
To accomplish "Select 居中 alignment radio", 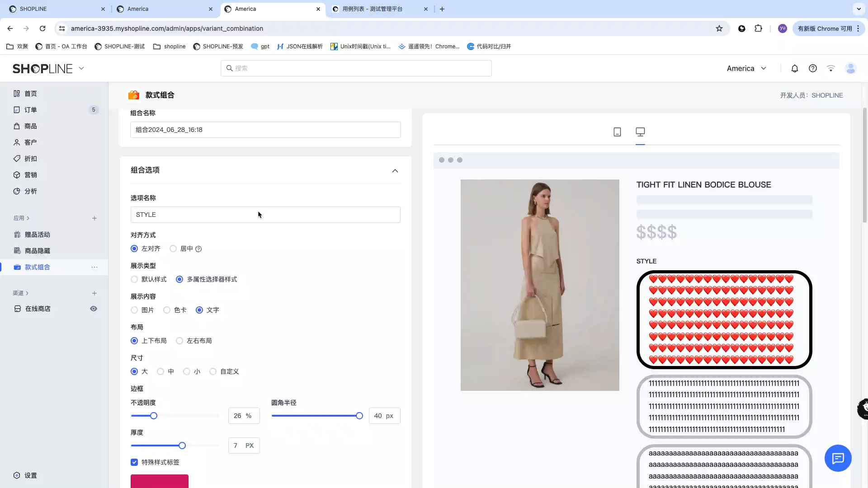I will (x=173, y=249).
